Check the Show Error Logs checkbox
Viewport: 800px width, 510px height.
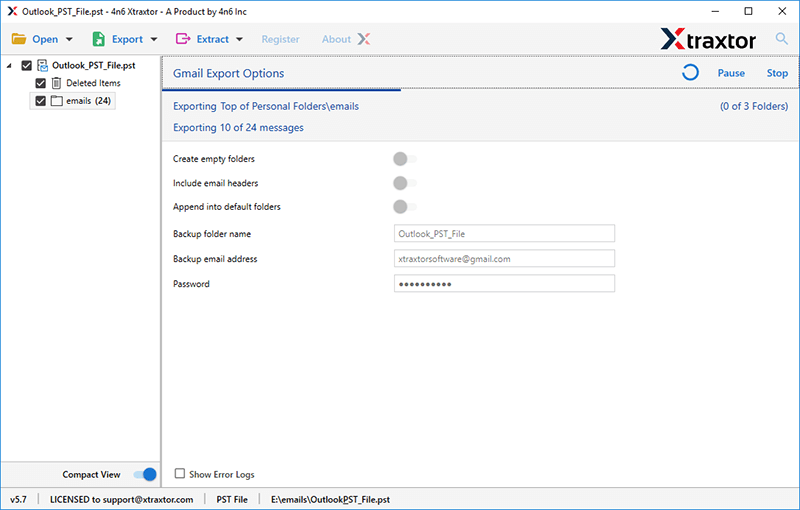point(180,474)
